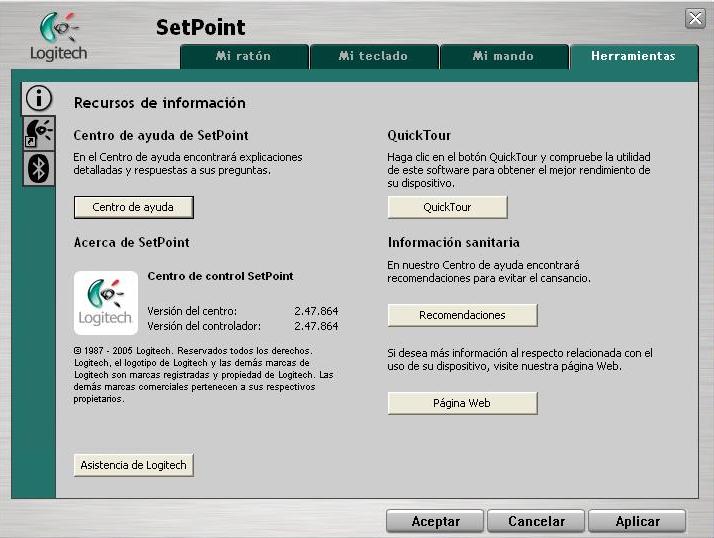Open the Centro de ayuda button
The height and width of the screenshot is (538, 714).
click(x=133, y=207)
